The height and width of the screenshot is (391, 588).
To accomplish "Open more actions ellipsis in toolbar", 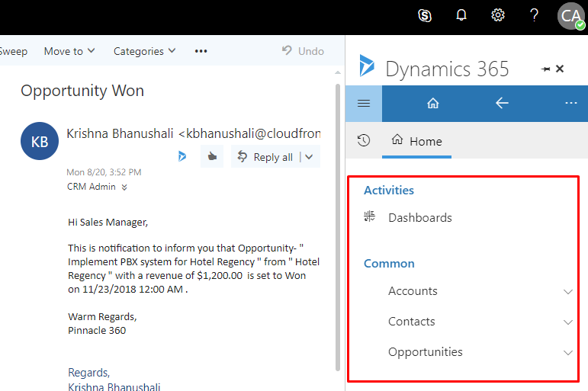I will (x=201, y=51).
